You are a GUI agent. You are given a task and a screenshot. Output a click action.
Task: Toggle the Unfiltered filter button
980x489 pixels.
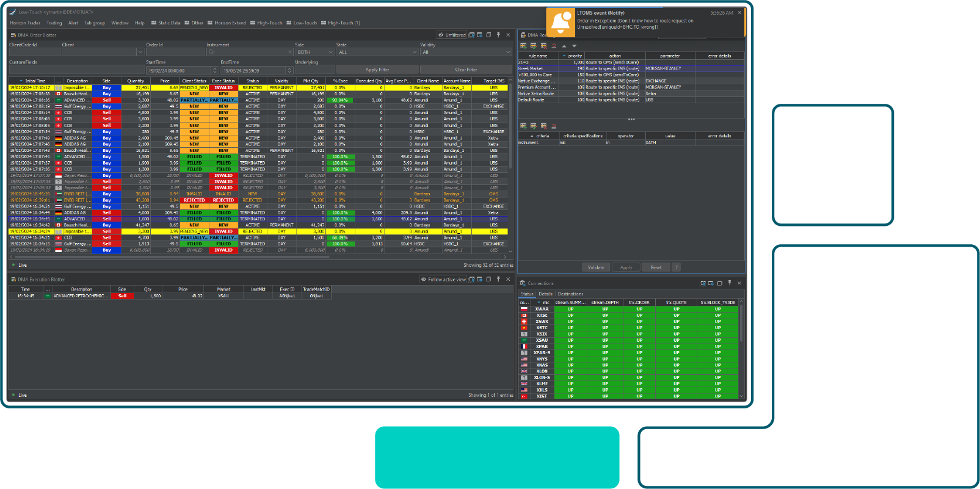point(452,35)
